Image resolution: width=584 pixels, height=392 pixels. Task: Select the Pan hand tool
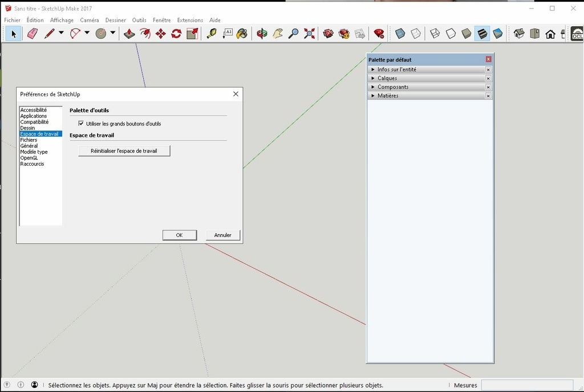278,34
